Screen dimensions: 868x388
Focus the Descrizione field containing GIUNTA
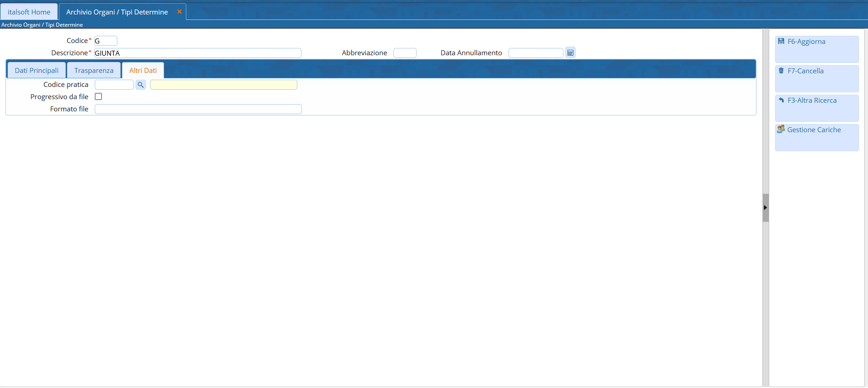198,53
